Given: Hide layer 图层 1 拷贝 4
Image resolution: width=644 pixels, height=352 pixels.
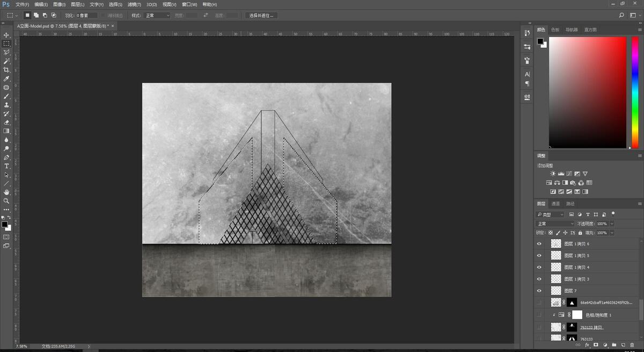Looking at the screenshot, I should [x=539, y=267].
